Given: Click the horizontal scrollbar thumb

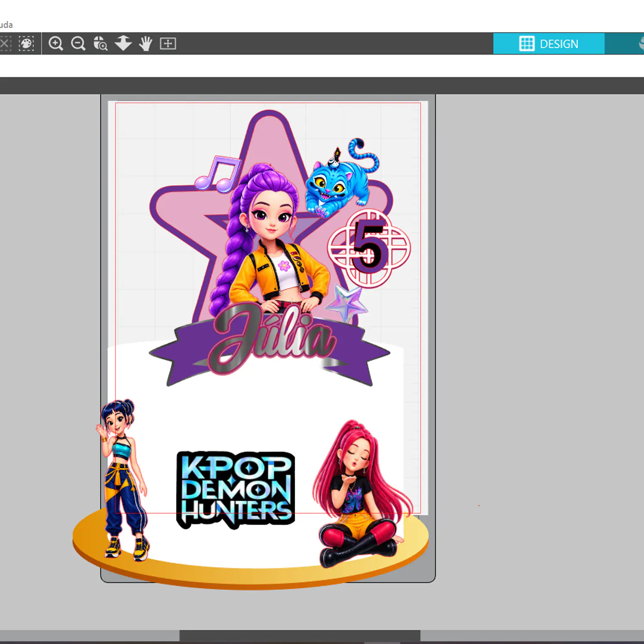Looking at the screenshot, I should point(300,636).
